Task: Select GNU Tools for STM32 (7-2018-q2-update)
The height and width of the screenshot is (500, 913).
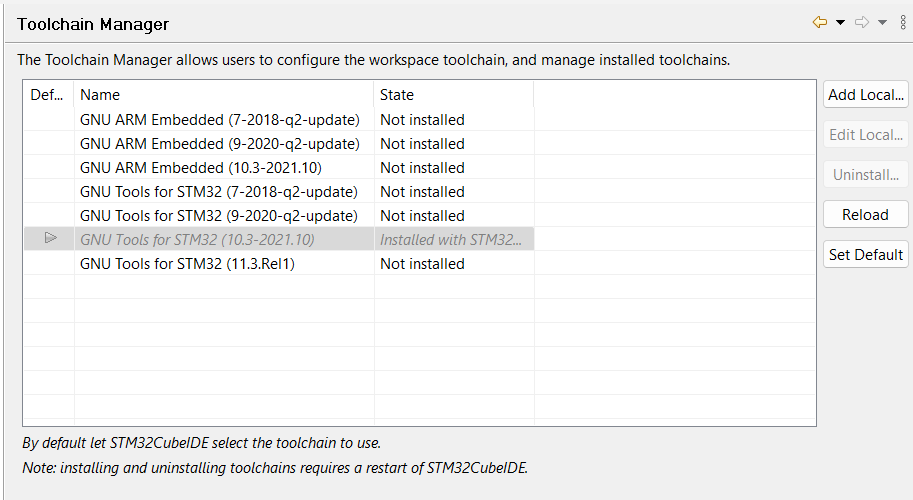Action: point(218,192)
